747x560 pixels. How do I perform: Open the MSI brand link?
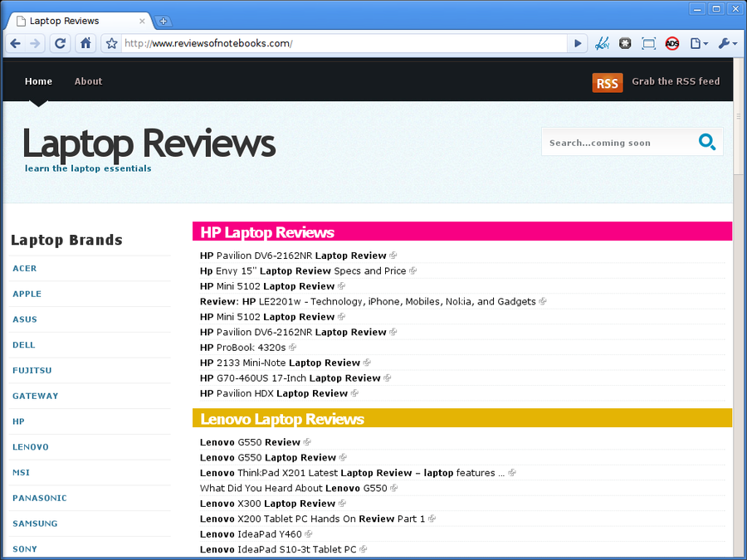(x=21, y=472)
